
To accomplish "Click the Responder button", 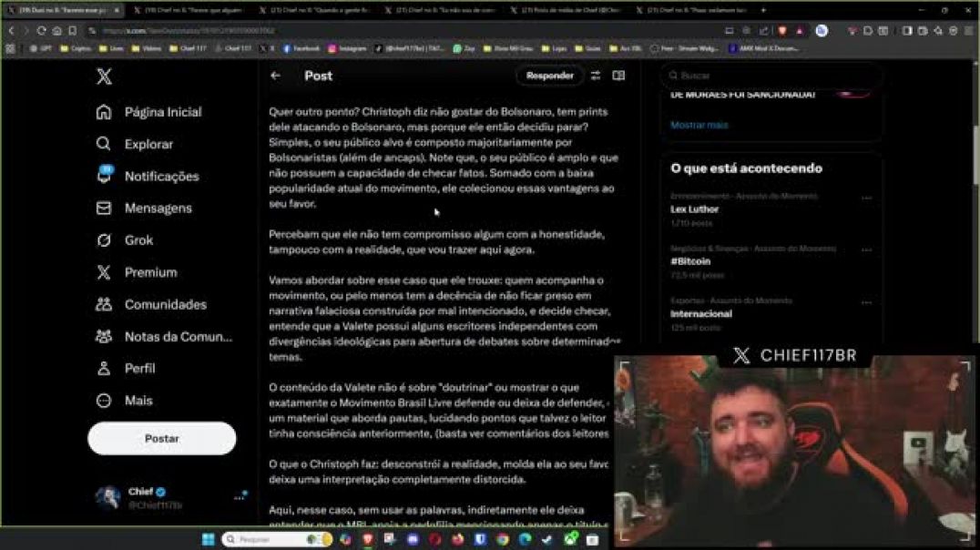I will point(550,76).
